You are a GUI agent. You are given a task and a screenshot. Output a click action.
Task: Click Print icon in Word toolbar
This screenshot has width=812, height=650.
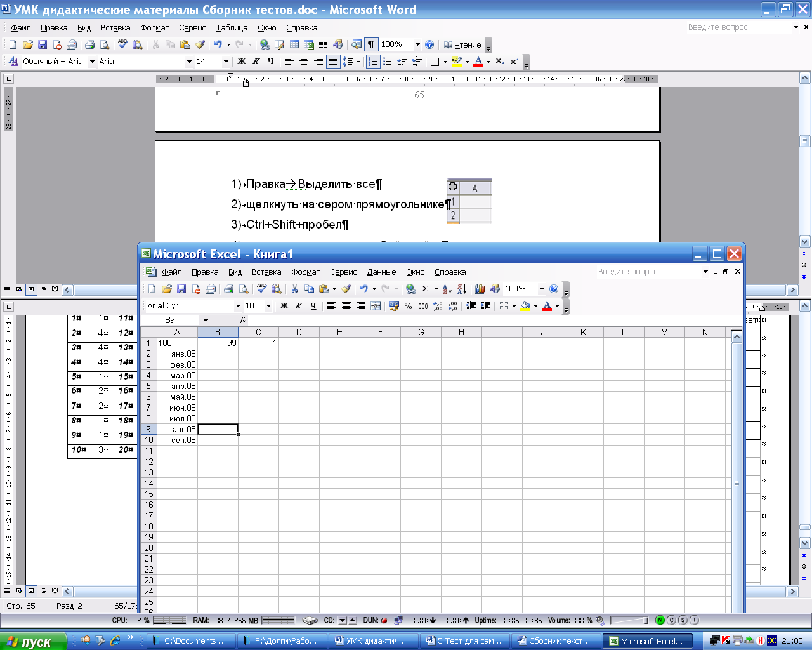click(x=89, y=44)
